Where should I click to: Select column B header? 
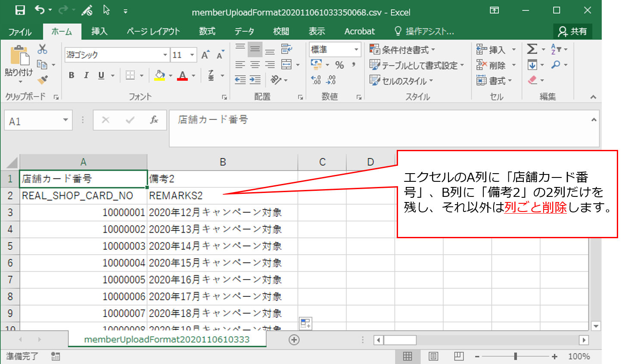click(x=223, y=162)
